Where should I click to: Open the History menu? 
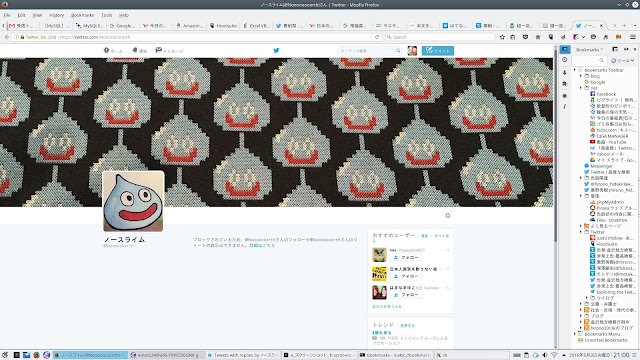56,15
